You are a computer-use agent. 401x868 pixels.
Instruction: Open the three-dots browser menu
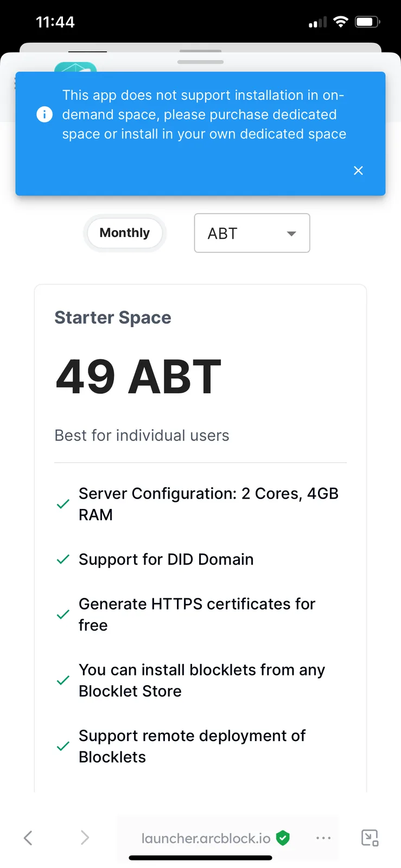323,838
